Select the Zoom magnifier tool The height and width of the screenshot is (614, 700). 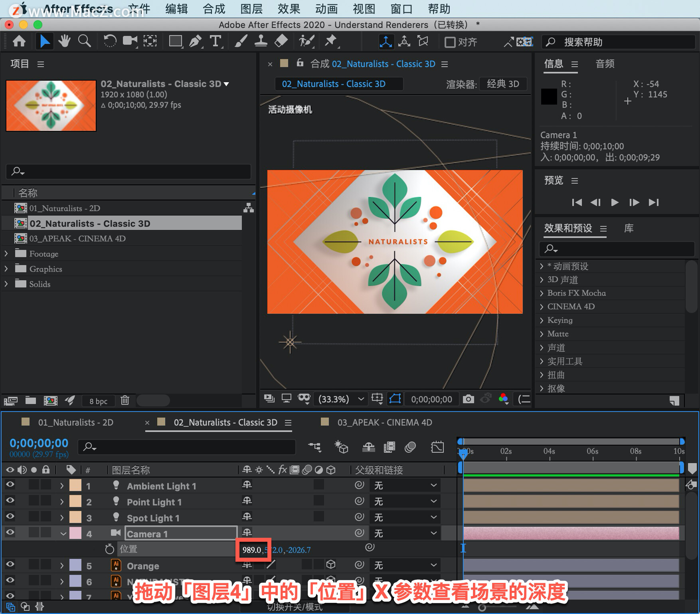point(84,41)
